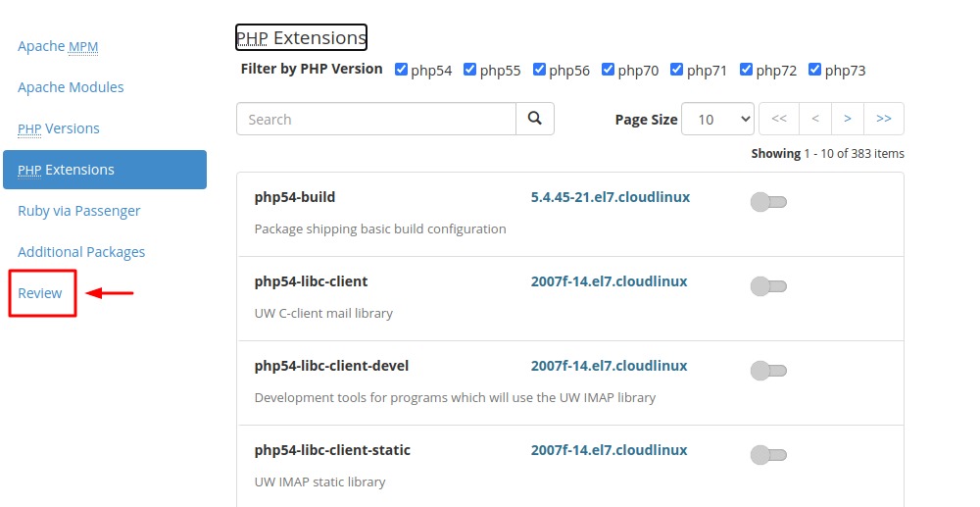Jump to last page with >> button
The height and width of the screenshot is (507, 980).
(x=884, y=119)
